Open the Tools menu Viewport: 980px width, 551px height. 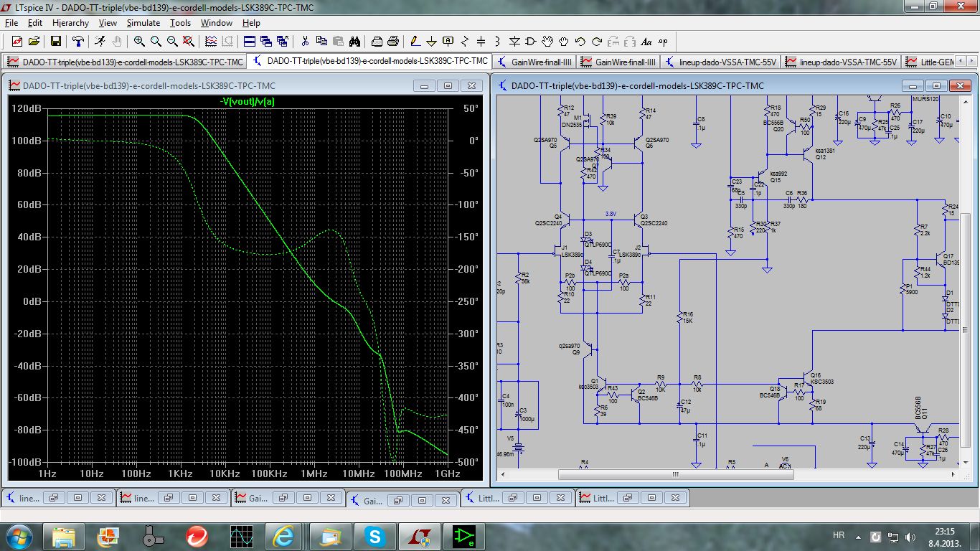(180, 23)
